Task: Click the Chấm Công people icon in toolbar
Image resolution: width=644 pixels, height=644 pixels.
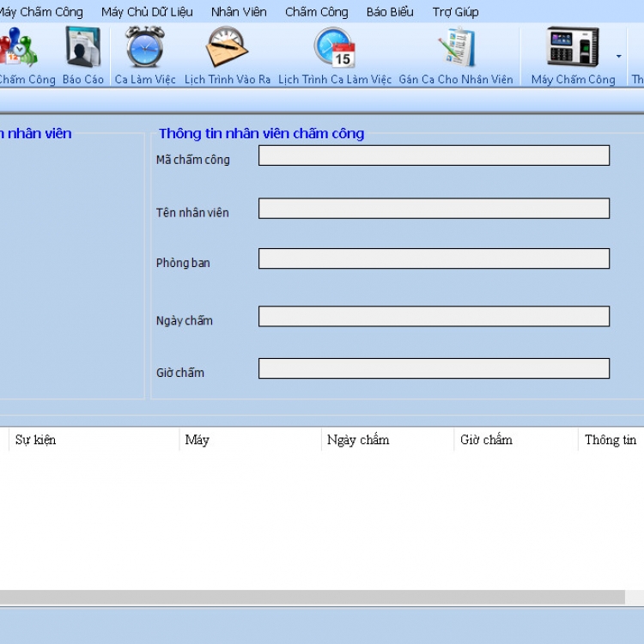Action: [x=19, y=48]
